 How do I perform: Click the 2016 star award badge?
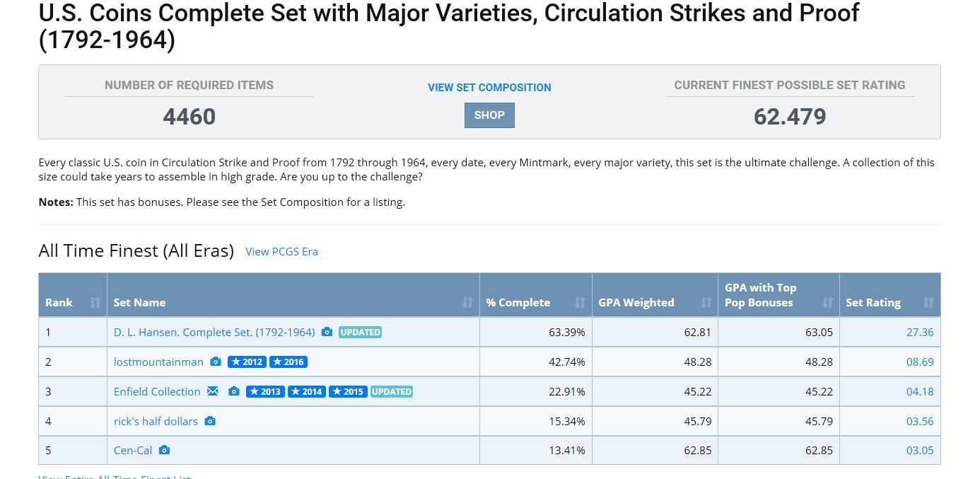coord(288,362)
